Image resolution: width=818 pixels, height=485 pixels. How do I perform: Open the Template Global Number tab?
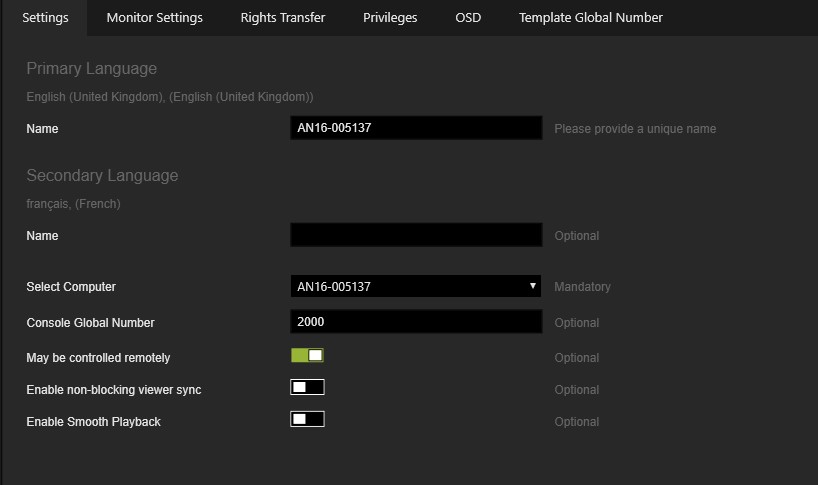pos(591,18)
